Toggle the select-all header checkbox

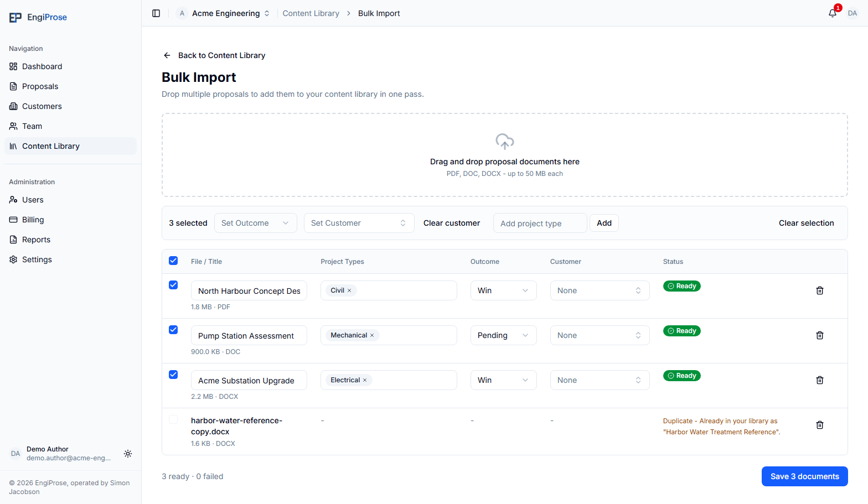(173, 261)
